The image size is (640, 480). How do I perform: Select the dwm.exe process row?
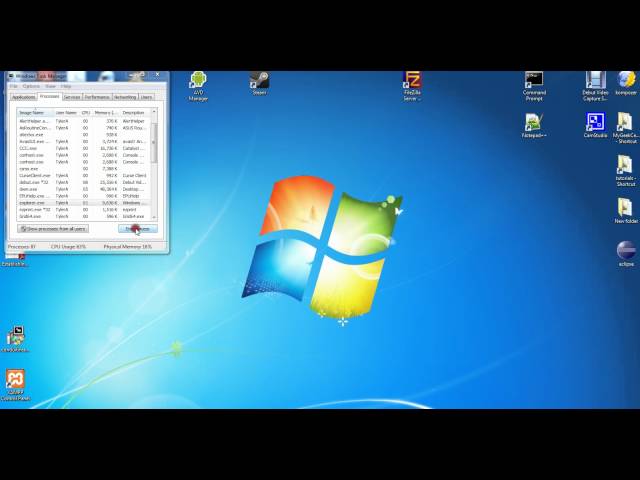click(84, 189)
